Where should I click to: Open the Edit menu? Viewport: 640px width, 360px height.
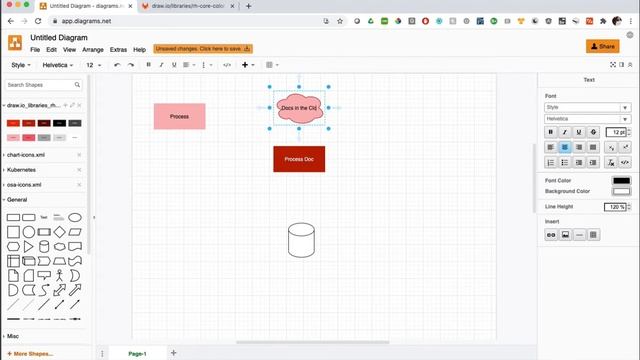(51, 49)
